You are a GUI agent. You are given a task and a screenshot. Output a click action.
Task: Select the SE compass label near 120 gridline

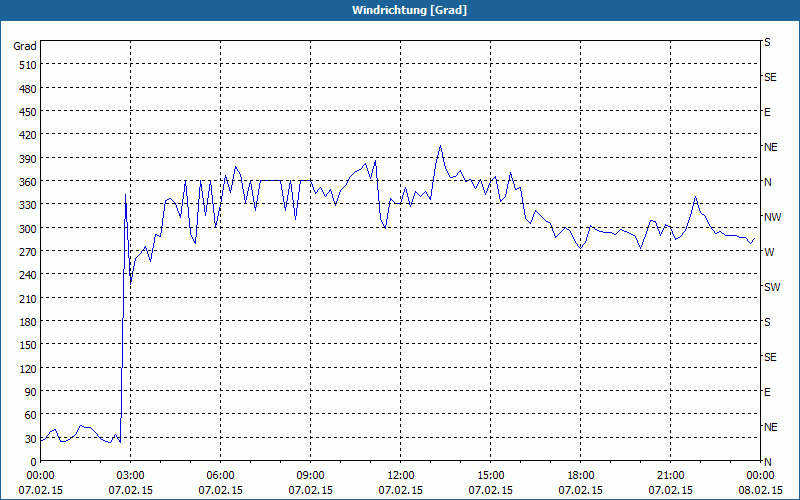coord(770,358)
